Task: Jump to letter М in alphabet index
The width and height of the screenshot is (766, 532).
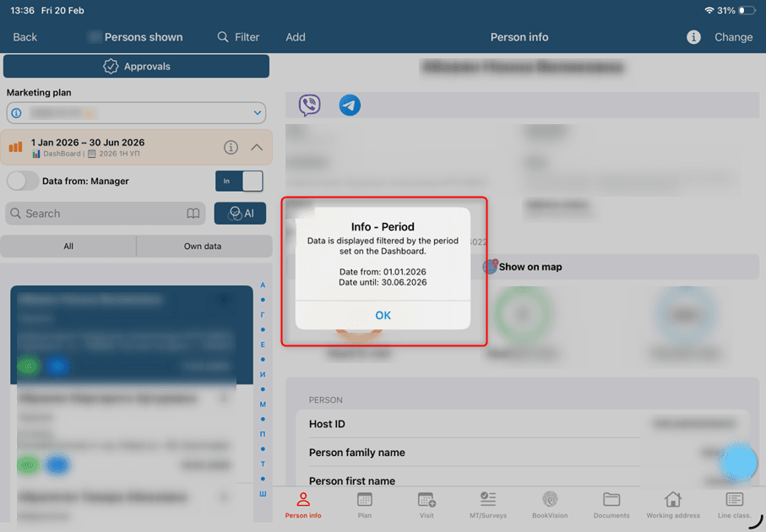Action: click(263, 404)
